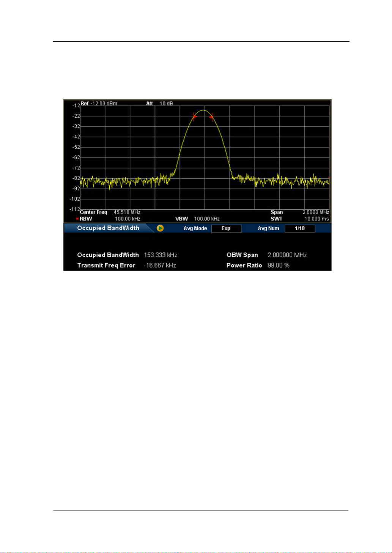Click the Avg Num label

click(x=269, y=228)
